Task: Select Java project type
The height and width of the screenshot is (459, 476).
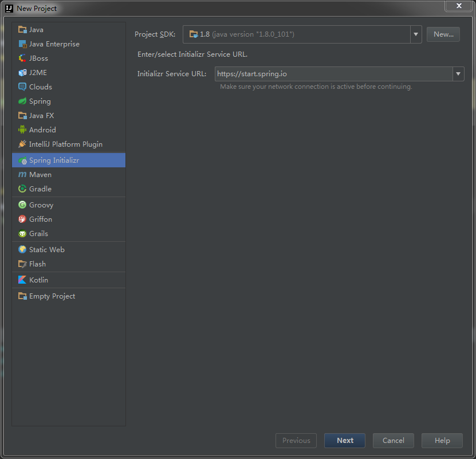Action: coord(69,29)
